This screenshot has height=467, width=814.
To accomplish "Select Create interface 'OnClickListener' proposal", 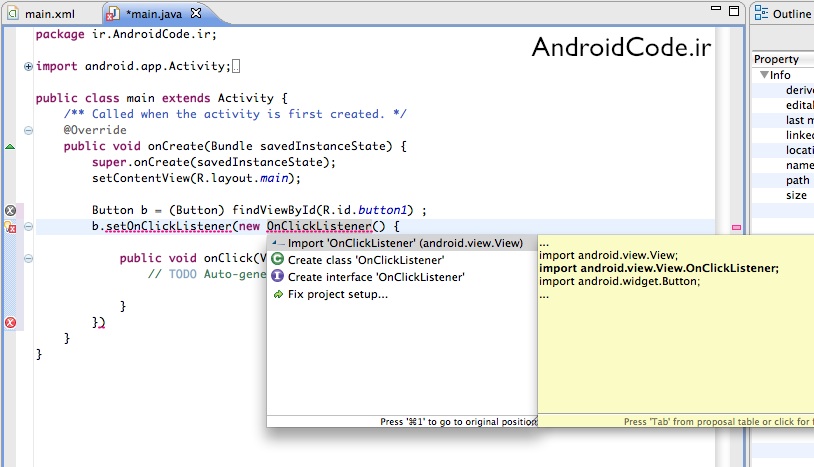I will (376, 277).
